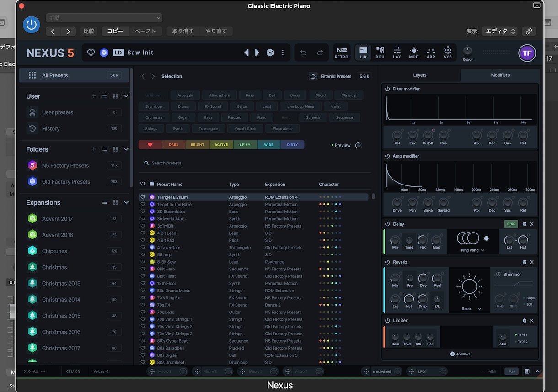Click the random preset dice icon in header
The height and width of the screenshot is (392, 558).
pyautogui.click(x=270, y=53)
